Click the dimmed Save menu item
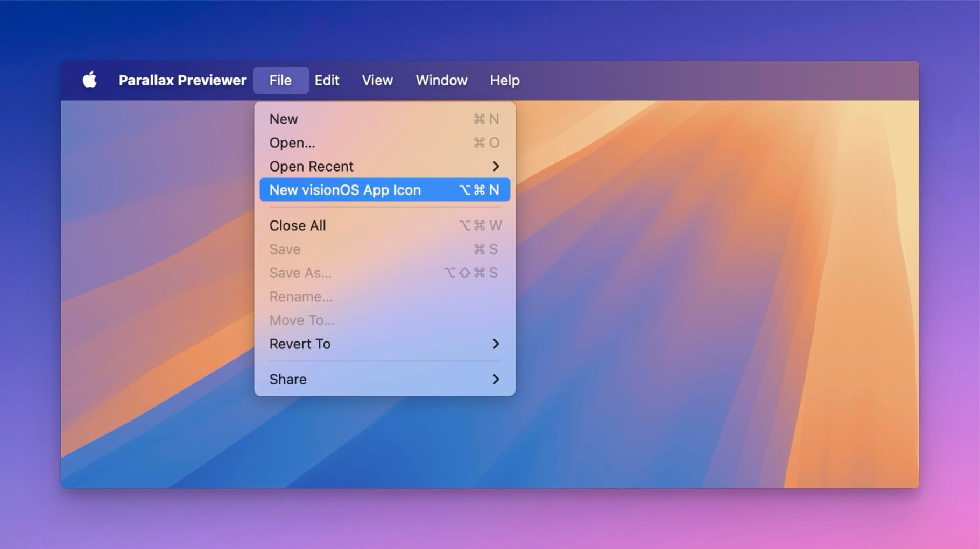The width and height of the screenshot is (980, 549). tap(285, 249)
